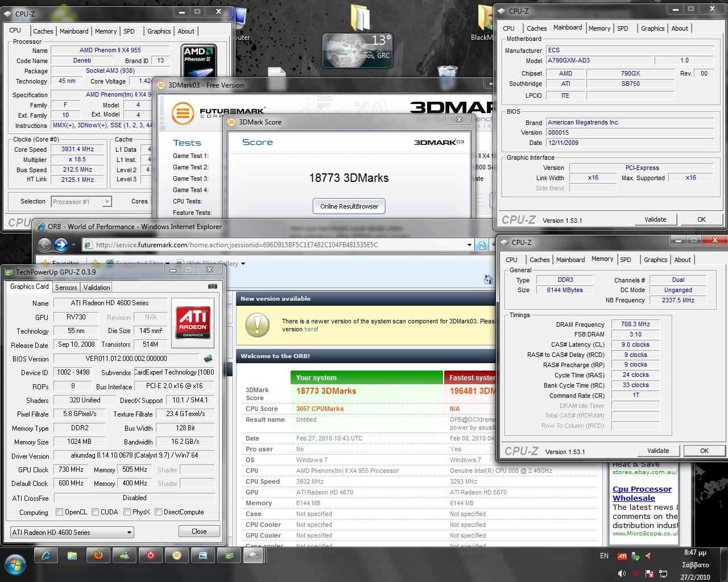Viewport: 728px width, 582px height.
Task: Open the About tab in the Mainboard CPU-Z window
Action: click(x=680, y=28)
